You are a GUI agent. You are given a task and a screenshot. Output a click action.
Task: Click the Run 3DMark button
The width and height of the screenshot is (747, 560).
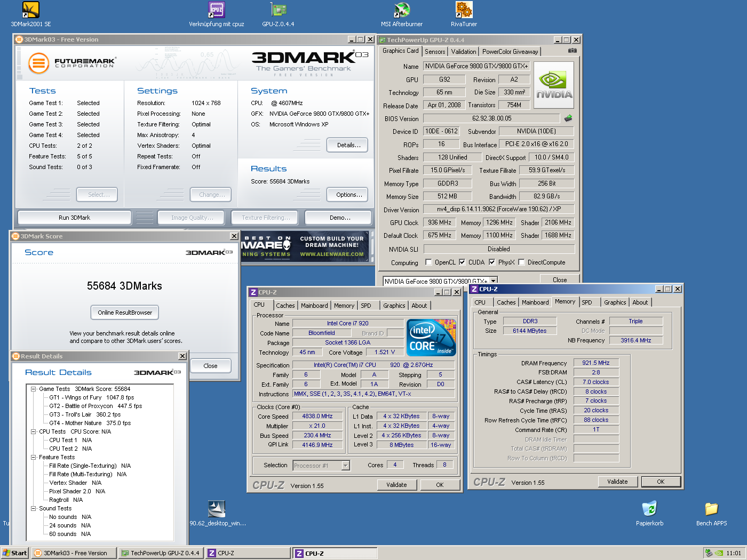[x=75, y=218]
